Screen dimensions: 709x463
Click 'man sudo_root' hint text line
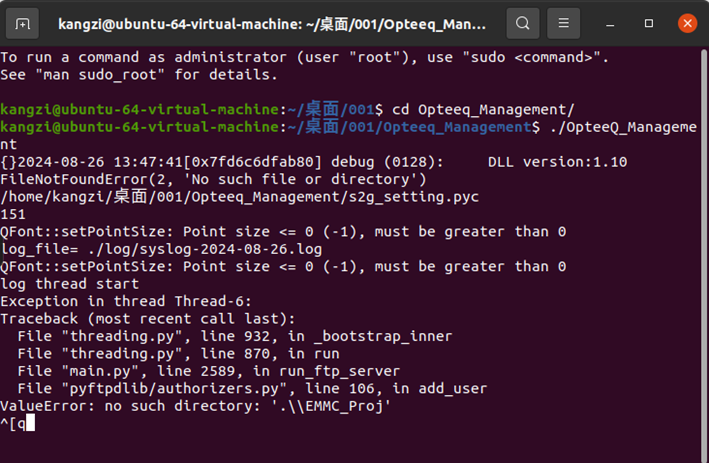click(x=136, y=74)
